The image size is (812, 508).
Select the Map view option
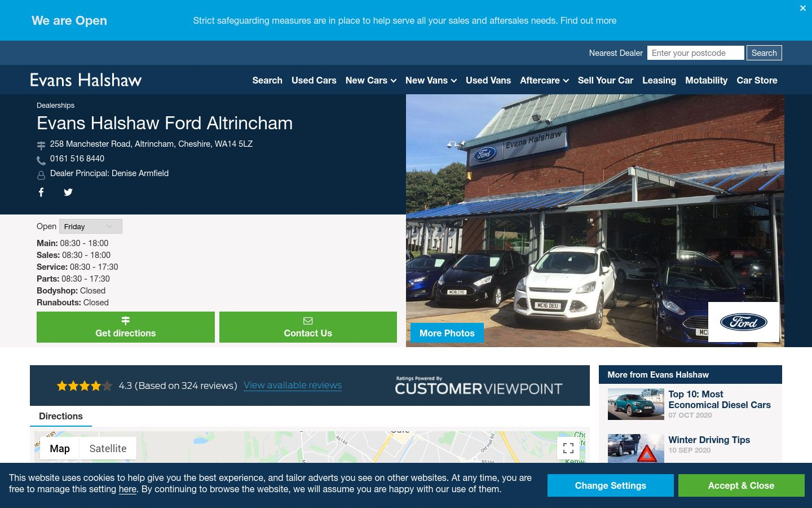pos(60,449)
